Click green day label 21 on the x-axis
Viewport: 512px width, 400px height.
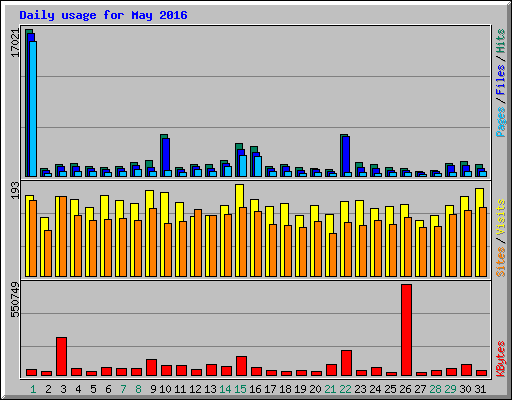pyautogui.click(x=330, y=389)
